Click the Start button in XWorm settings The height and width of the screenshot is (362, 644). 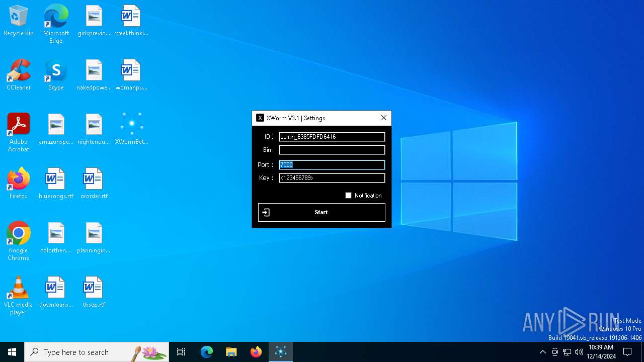click(321, 212)
